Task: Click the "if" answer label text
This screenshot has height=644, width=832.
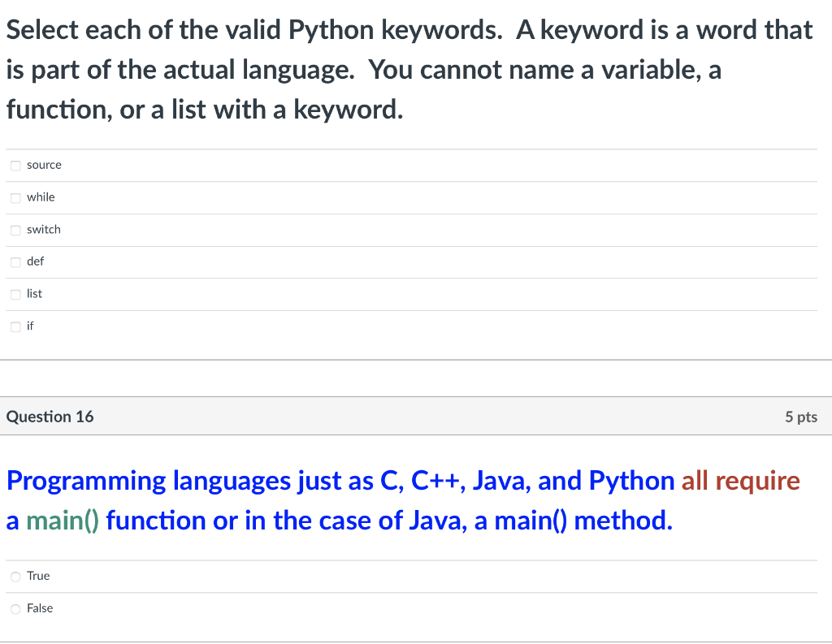Action: (x=31, y=326)
